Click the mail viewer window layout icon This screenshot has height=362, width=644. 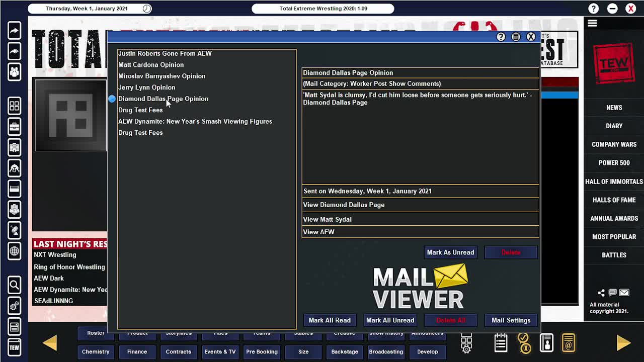(516, 37)
